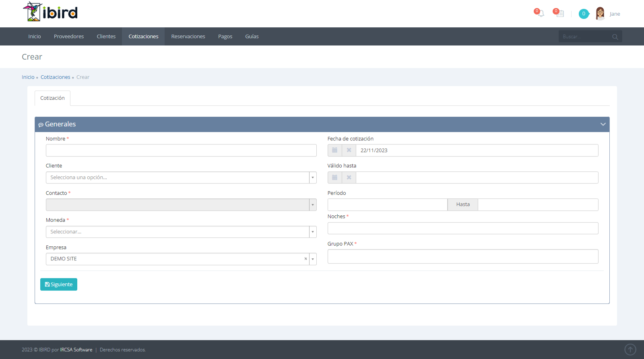644x359 pixels.
Task: Click the Válido hasta date field
Action: [477, 177]
